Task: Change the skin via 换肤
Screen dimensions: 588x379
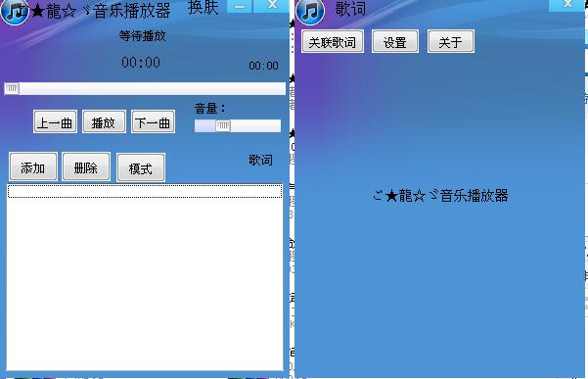Action: point(203,8)
